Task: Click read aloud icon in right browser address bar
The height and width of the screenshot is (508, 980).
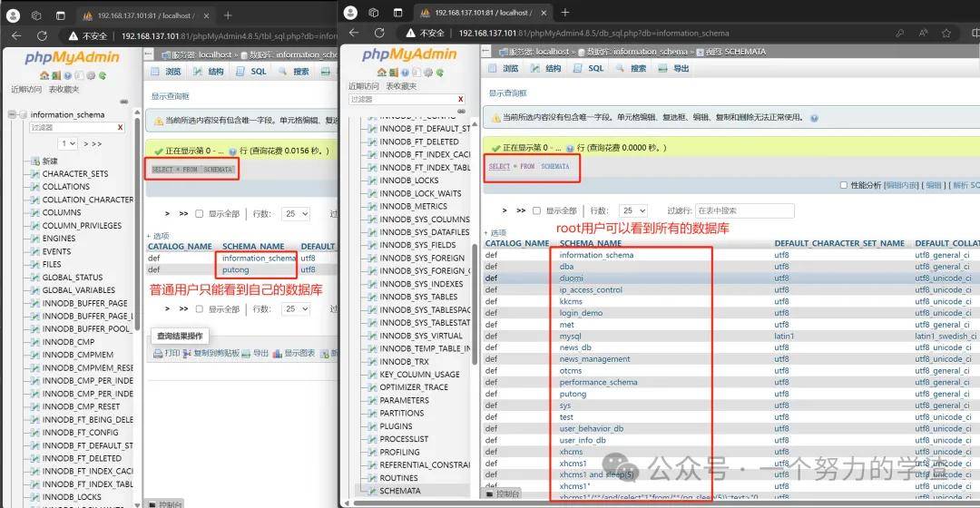Action: pyautogui.click(x=923, y=34)
